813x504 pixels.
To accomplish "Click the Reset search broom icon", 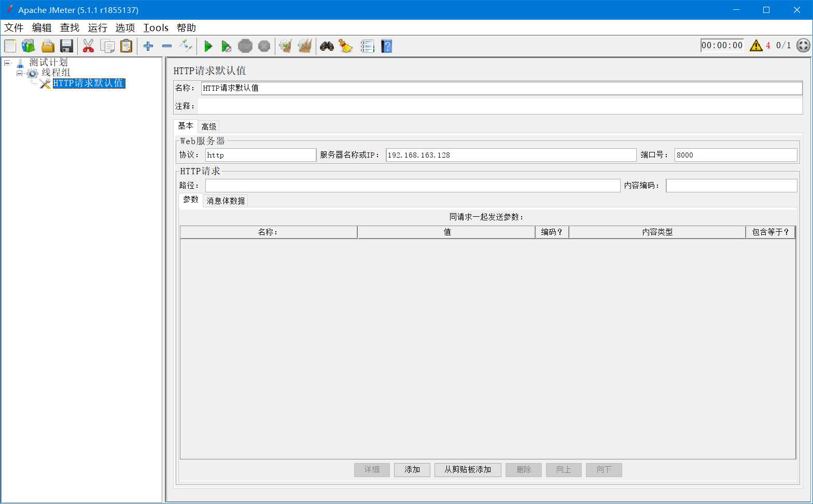I will click(x=346, y=46).
